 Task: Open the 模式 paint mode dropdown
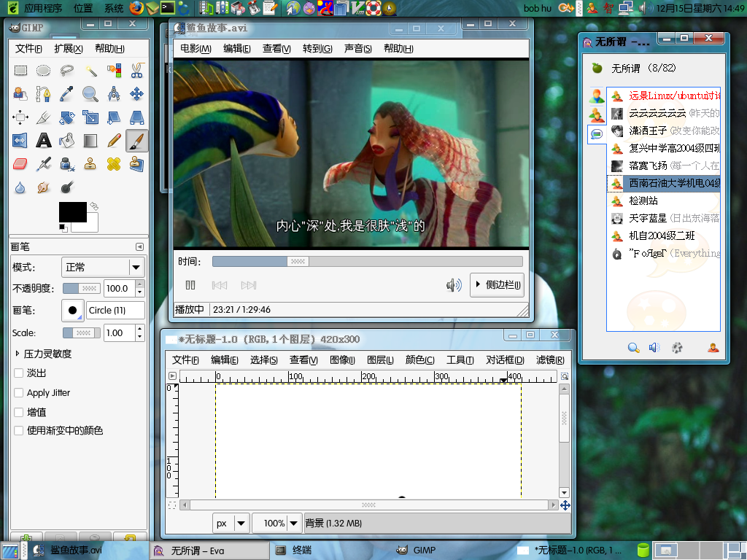click(x=103, y=267)
